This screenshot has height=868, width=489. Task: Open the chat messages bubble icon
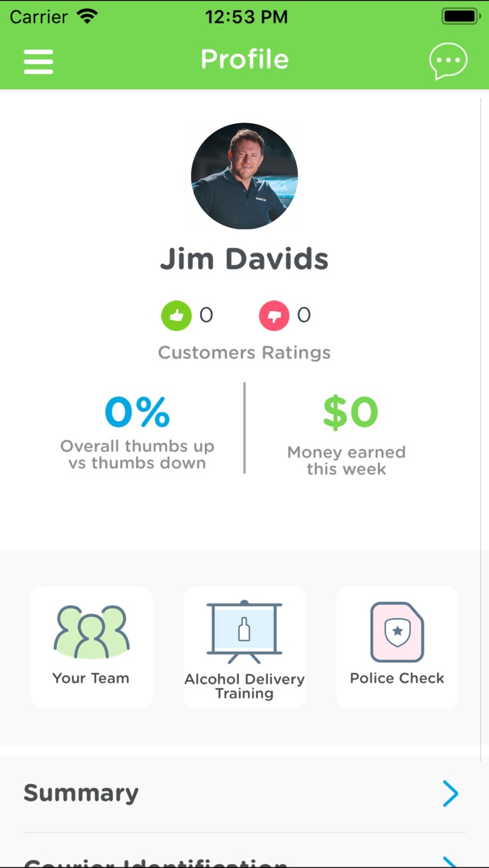(x=449, y=61)
